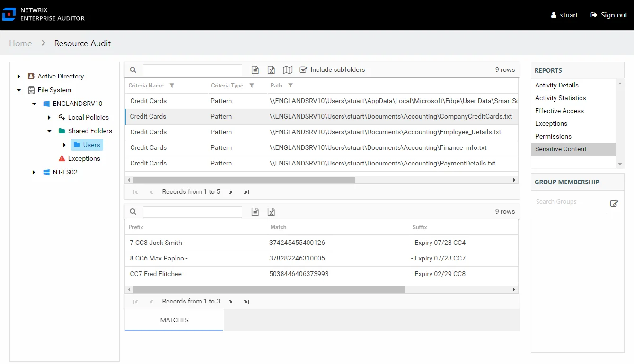634x364 pixels.
Task: Click upper grid horizontal scrollbar thumb
Action: [244, 180]
